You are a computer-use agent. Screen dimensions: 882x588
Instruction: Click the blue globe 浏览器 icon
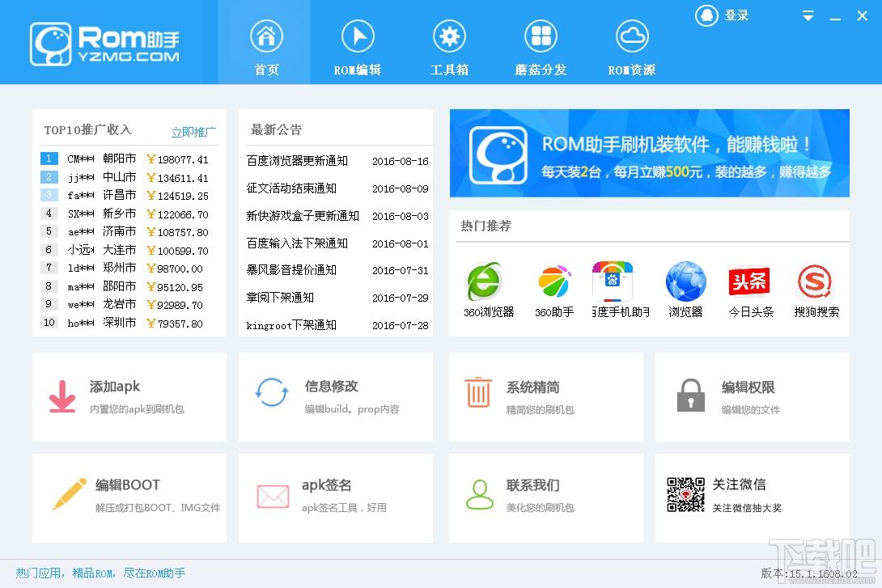pyautogui.click(x=685, y=283)
